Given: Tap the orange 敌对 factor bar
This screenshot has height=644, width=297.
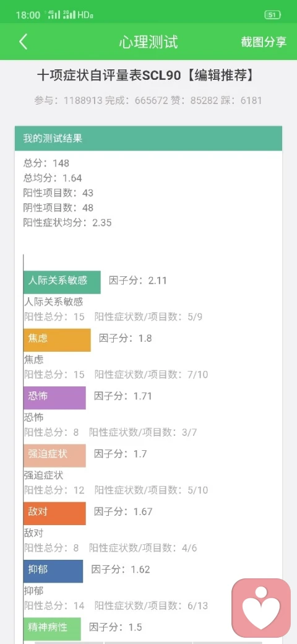Looking at the screenshot, I should coord(54,513).
